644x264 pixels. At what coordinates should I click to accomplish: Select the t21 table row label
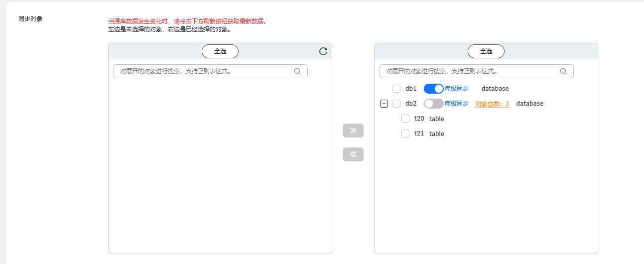tap(419, 133)
